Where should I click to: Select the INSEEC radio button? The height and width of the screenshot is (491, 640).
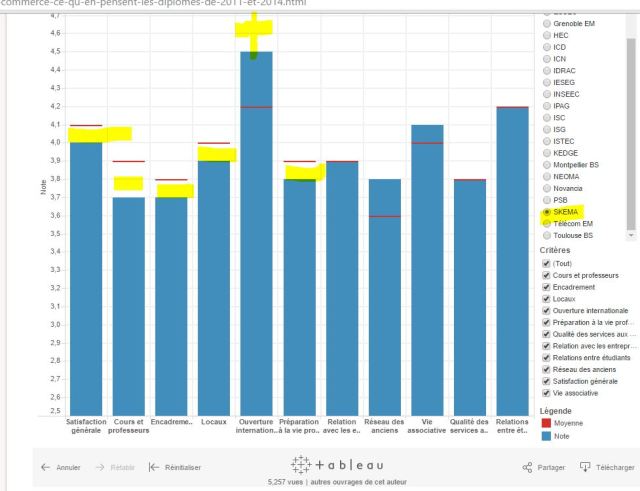coord(547,94)
